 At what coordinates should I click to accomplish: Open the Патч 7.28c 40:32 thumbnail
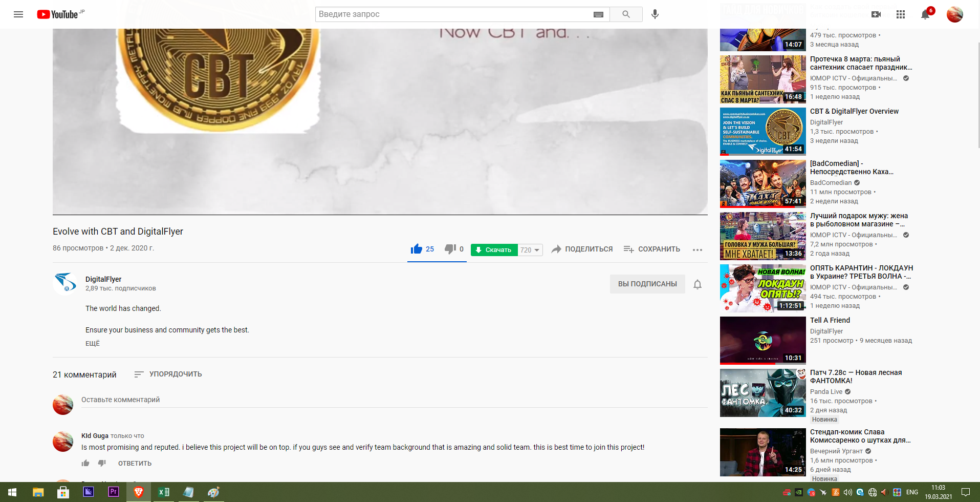click(x=763, y=393)
